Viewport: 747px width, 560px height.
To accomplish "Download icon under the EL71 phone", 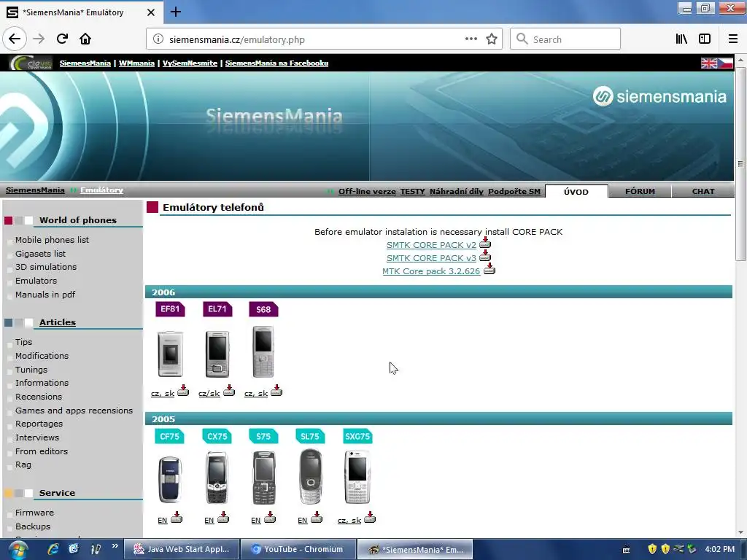I will tap(229, 391).
